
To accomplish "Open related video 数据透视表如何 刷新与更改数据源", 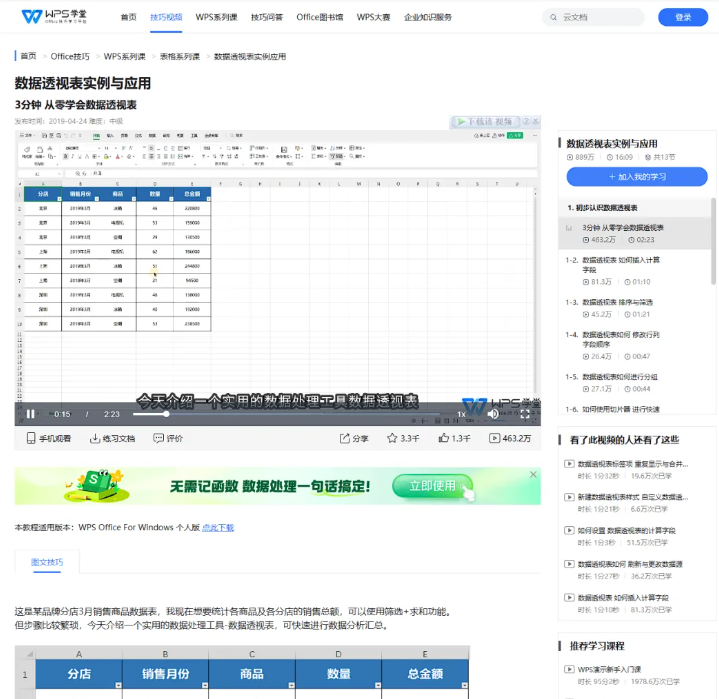I will (630, 564).
